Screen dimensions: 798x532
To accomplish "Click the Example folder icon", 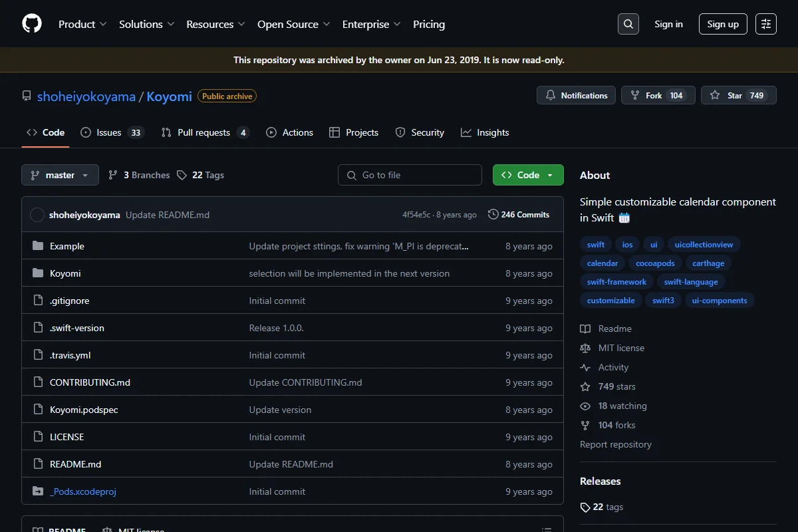I will click(38, 246).
